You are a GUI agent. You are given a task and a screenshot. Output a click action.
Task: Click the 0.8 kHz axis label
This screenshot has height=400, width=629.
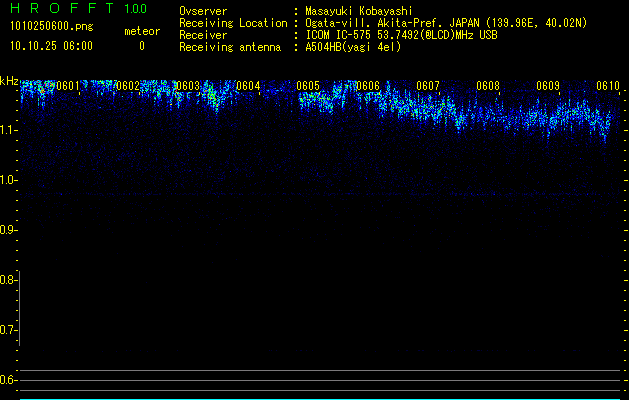point(8,280)
